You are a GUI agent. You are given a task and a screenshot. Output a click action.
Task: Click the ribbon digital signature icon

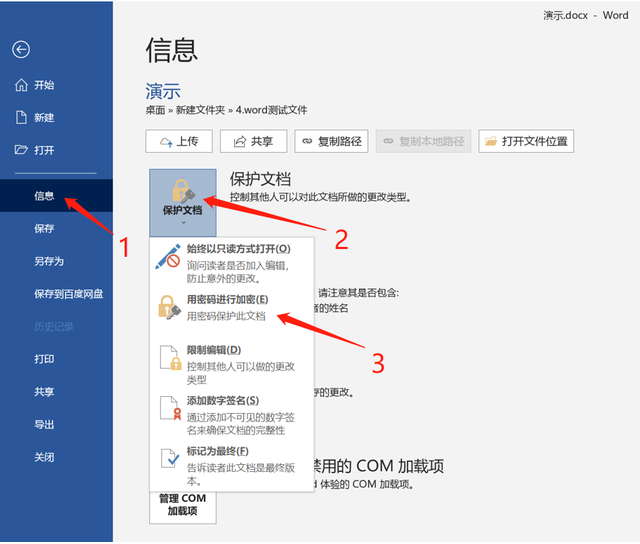click(x=170, y=408)
